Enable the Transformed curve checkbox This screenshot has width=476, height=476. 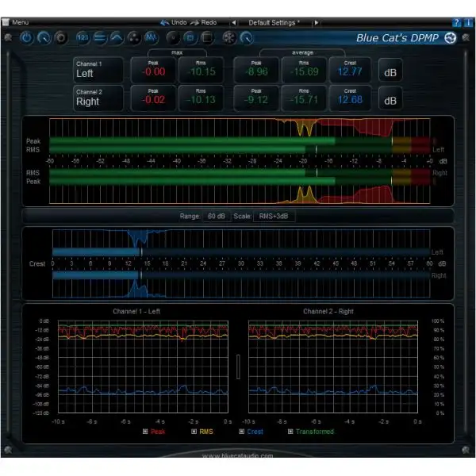click(290, 432)
